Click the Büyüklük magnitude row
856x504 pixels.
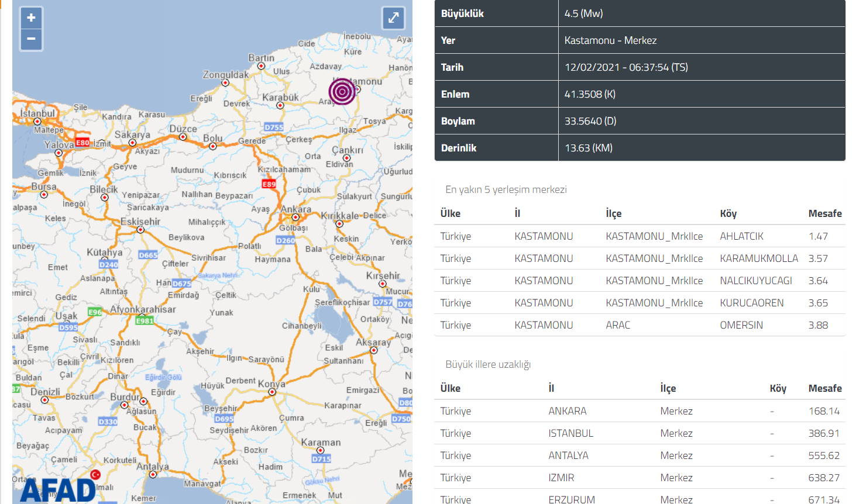coord(640,13)
